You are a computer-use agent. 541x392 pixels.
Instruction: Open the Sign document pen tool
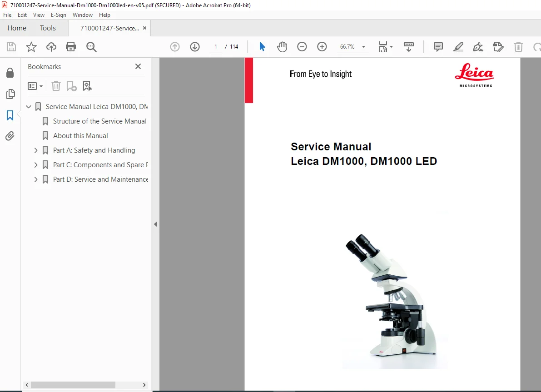tap(478, 47)
